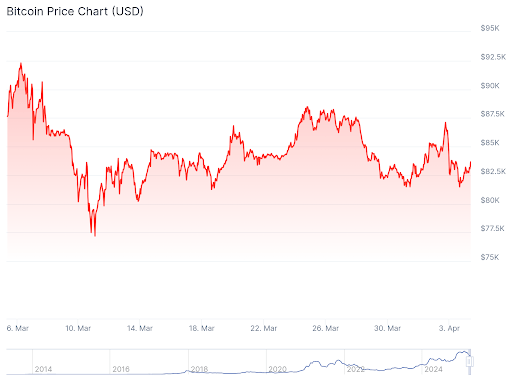Screen dimensions: 512x384
Task: Select the $85K axis label
Action: [x=490, y=143]
